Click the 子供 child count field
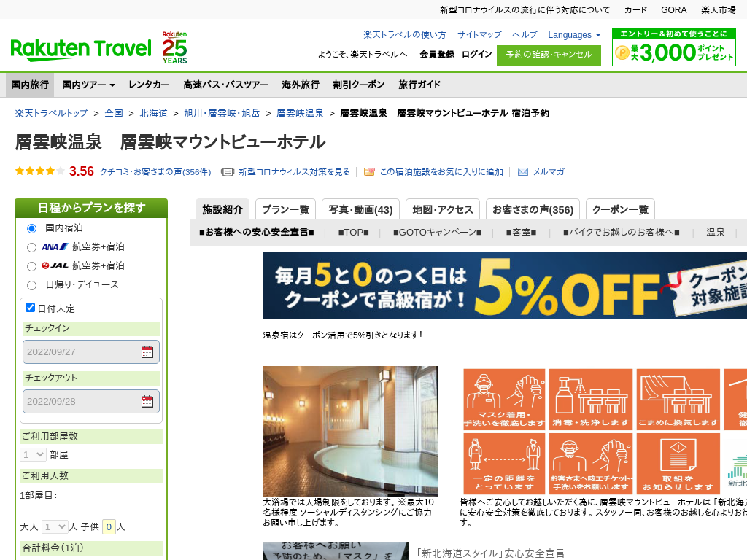Screen dimensions: 747x560 109,526
